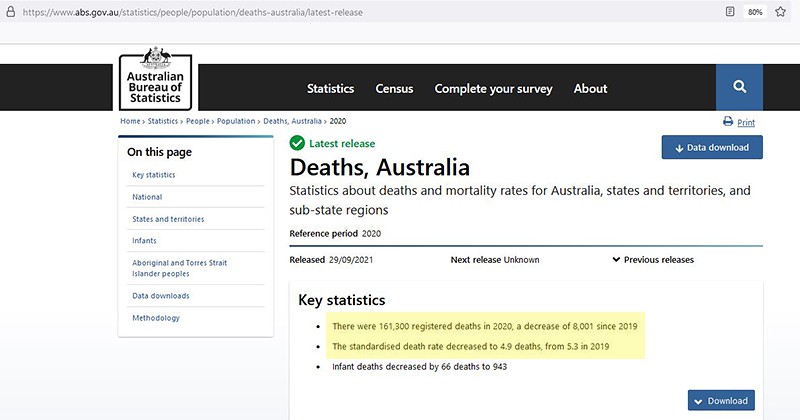
Task: Go to Complete your survey
Action: (493, 88)
